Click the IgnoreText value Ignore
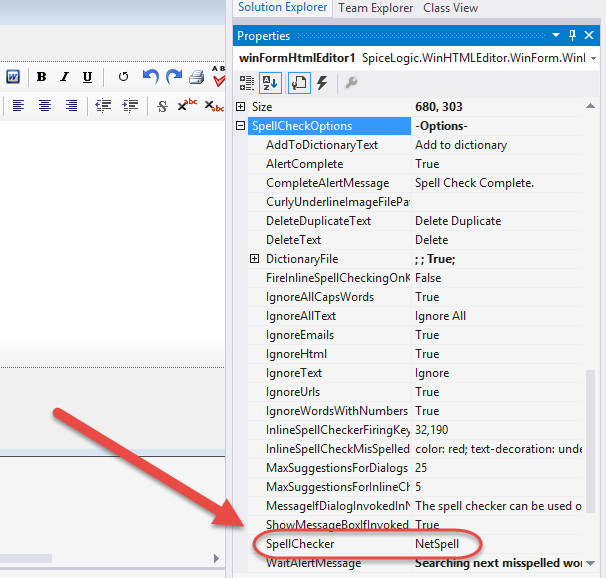The image size is (606, 578). click(x=497, y=373)
